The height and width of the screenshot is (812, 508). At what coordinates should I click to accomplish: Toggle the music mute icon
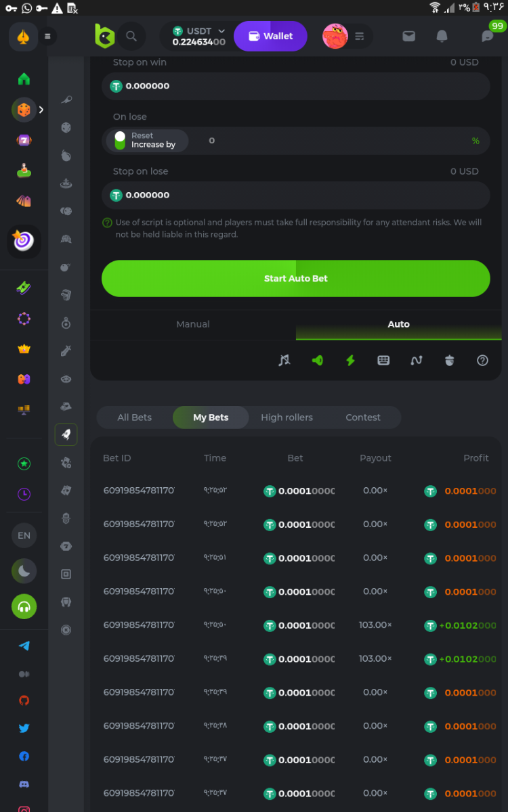tap(284, 361)
